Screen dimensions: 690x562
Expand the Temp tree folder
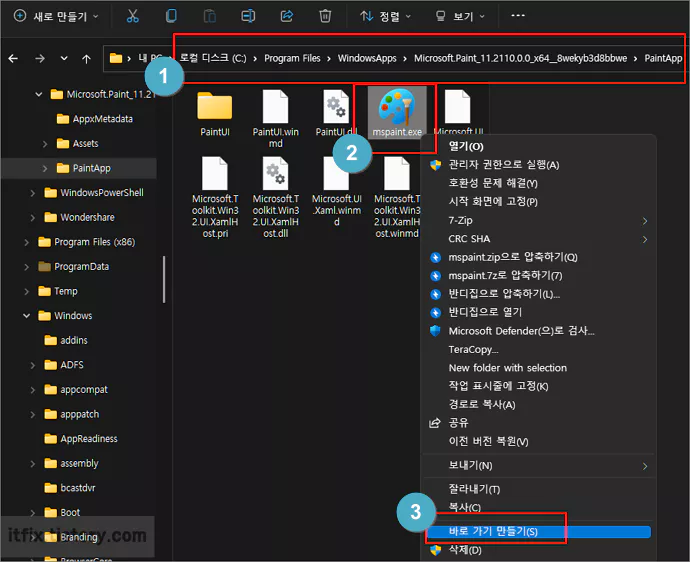pyautogui.click(x=26, y=291)
